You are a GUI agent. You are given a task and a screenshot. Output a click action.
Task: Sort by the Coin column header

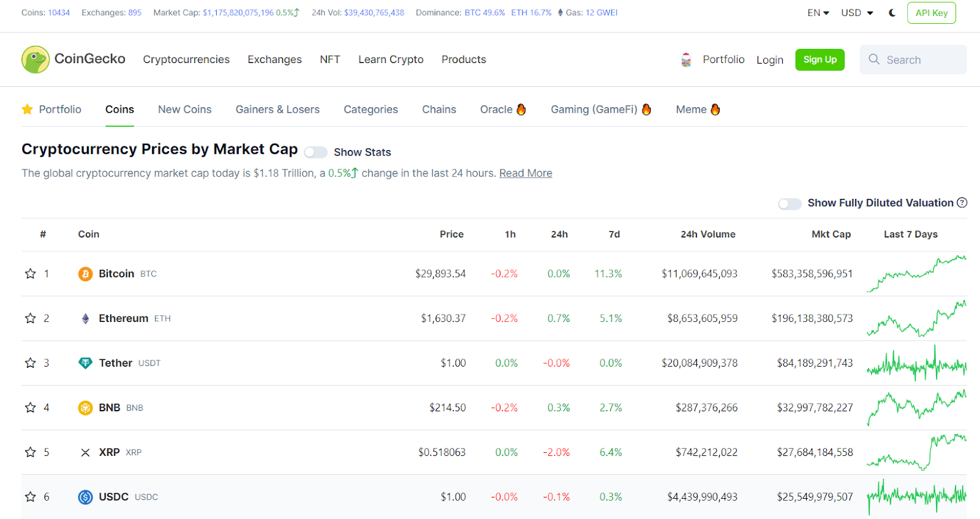coord(89,234)
